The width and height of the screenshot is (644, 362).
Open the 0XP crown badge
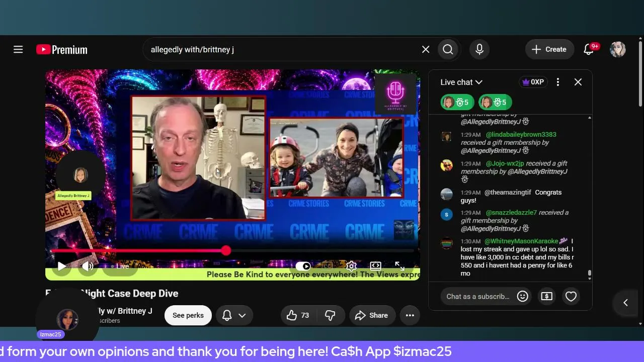(533, 82)
